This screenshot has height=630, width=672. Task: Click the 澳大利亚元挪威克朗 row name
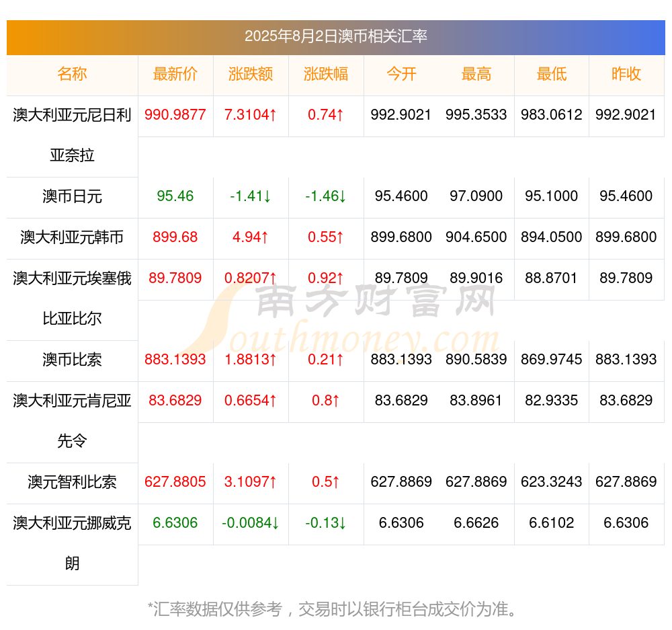pos(72,543)
